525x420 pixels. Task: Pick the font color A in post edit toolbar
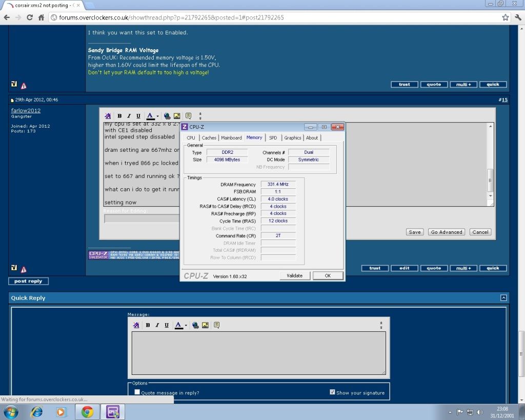(x=150, y=116)
